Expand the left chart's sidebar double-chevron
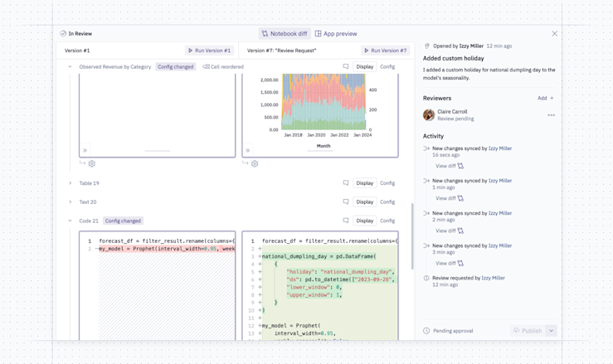 (x=85, y=150)
